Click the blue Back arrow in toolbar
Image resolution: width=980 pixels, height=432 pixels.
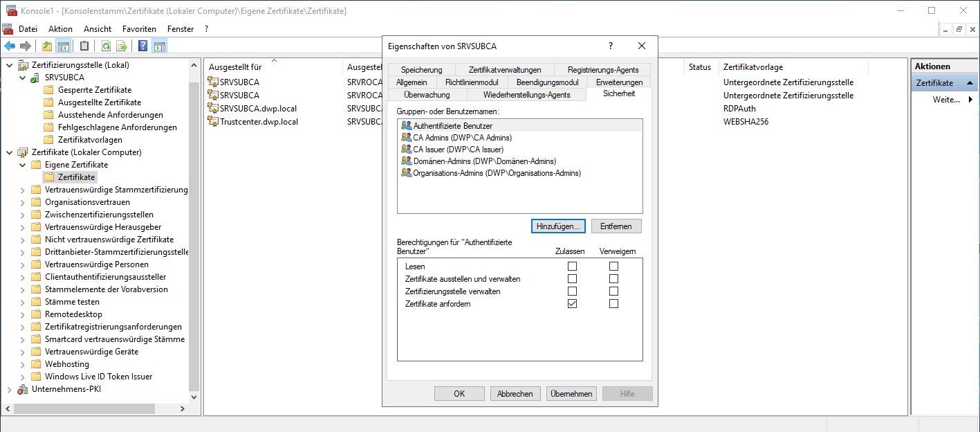[10, 46]
